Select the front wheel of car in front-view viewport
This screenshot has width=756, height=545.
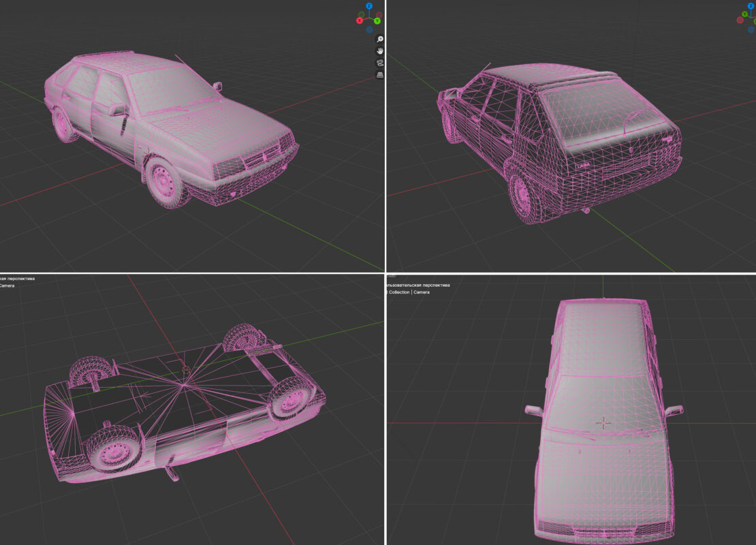click(164, 181)
